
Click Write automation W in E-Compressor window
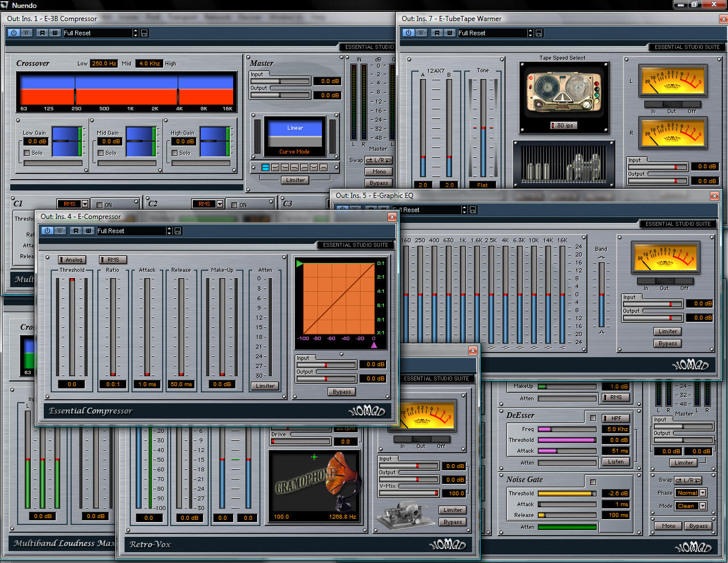(x=89, y=231)
